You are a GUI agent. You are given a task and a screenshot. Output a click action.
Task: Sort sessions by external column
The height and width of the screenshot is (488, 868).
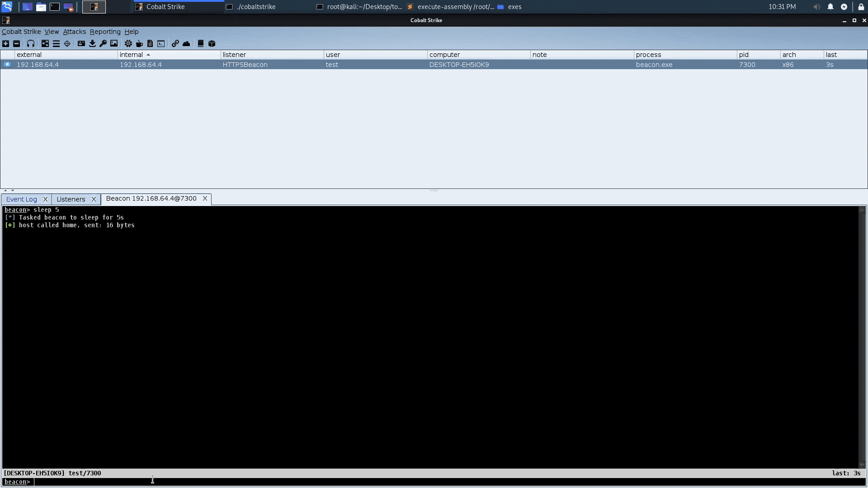click(66, 55)
